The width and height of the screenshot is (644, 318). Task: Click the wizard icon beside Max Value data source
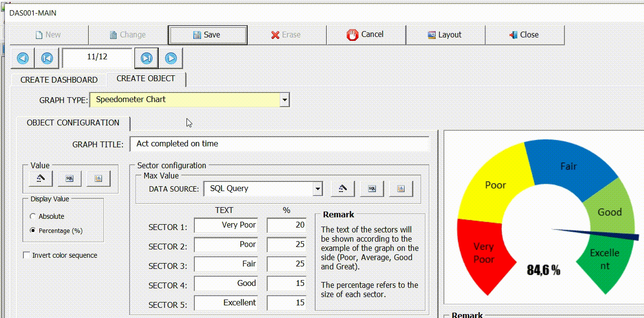342,189
